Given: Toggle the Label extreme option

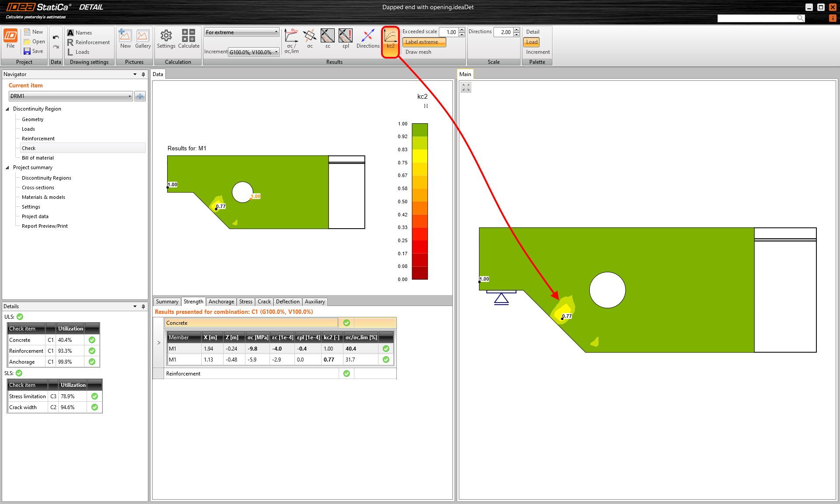Looking at the screenshot, I should click(423, 42).
